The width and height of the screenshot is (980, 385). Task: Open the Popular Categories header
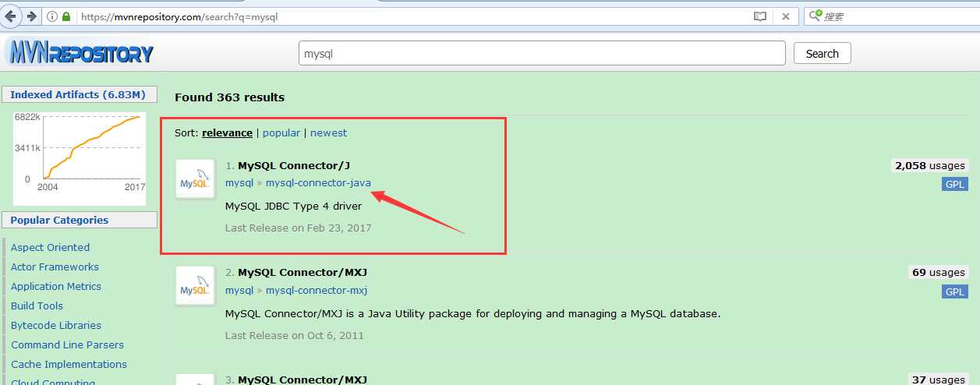[x=59, y=220]
